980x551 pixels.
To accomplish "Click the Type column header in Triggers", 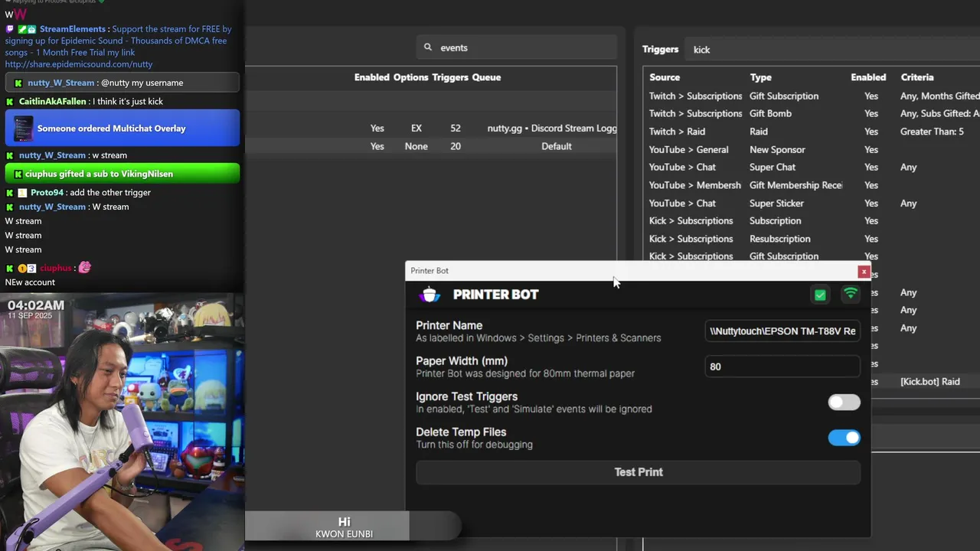I will (x=761, y=77).
